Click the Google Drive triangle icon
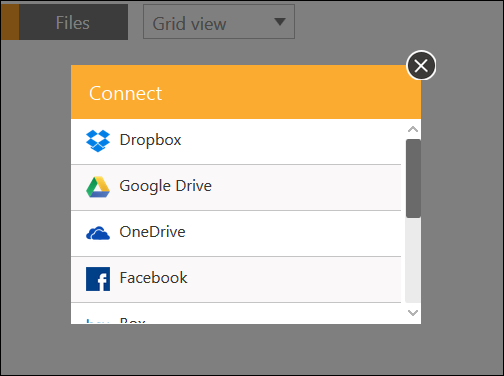 click(x=98, y=187)
